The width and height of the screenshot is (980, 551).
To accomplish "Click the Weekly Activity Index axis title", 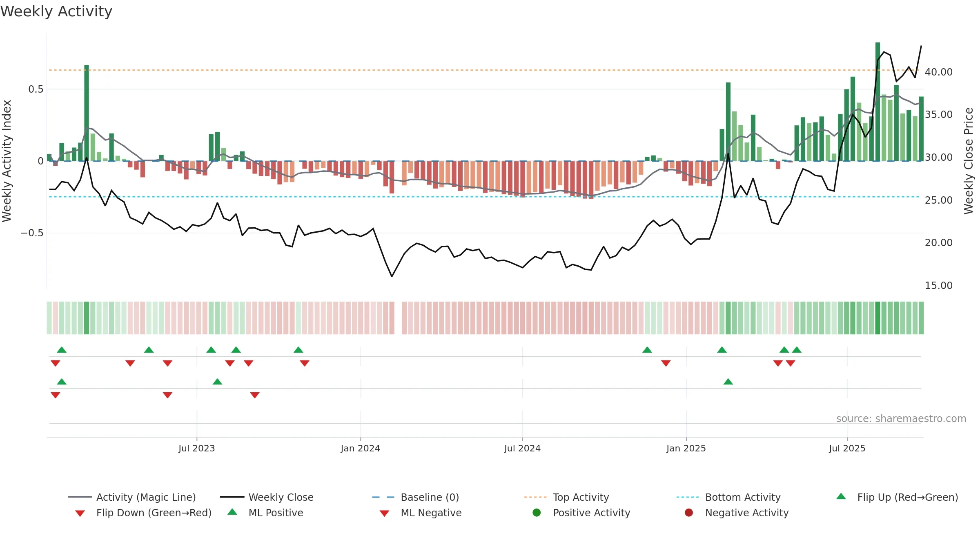I will 7,161.
